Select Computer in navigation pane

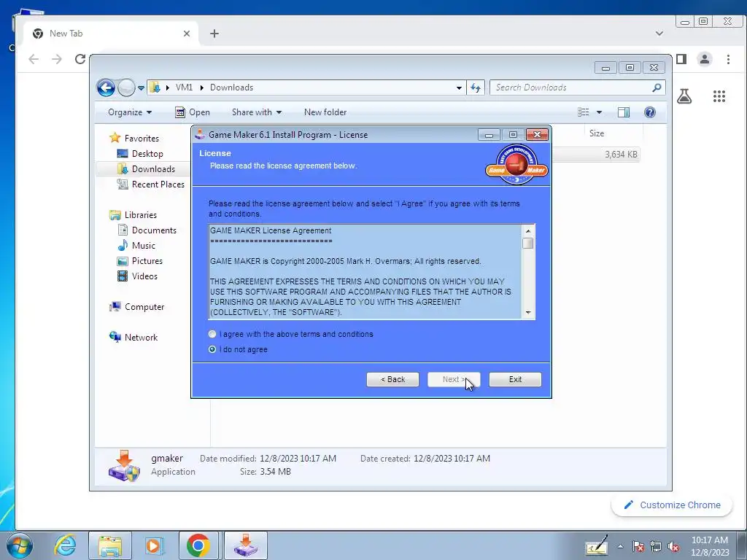pos(144,307)
